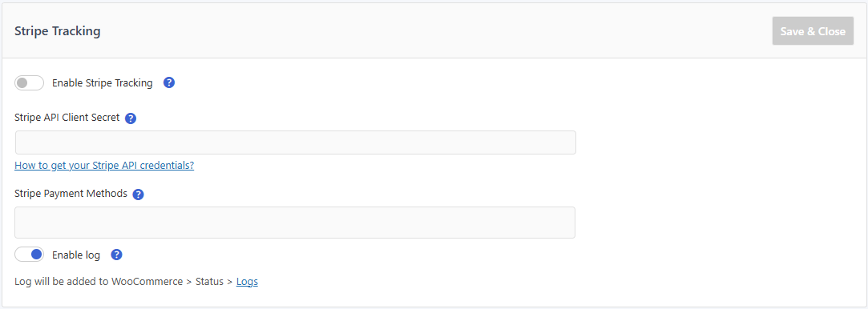Click the "Log will be added to WooCommerce" note
This screenshot has height=309, width=868.
(99, 281)
